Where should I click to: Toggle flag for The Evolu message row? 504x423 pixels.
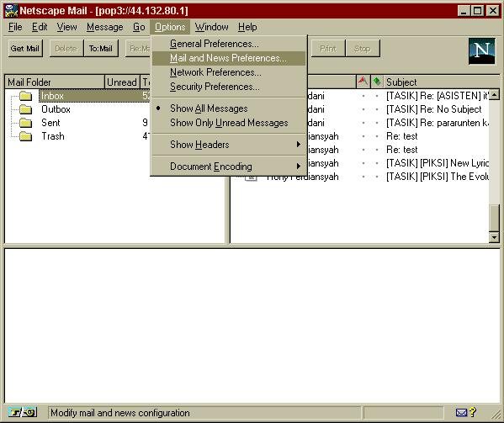pos(363,177)
